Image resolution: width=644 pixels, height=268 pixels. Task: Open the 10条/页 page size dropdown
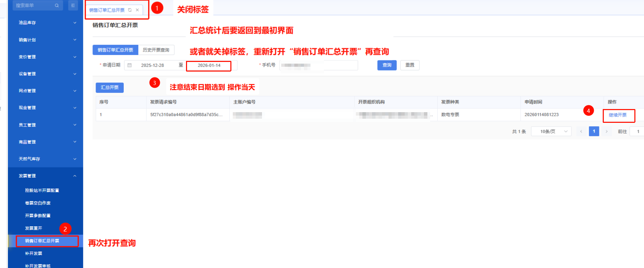point(551,131)
